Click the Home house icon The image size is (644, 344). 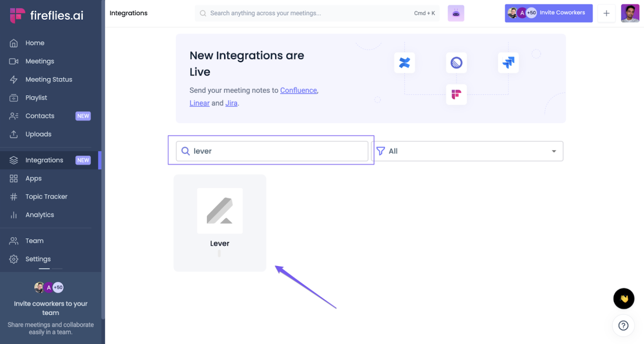[14, 43]
